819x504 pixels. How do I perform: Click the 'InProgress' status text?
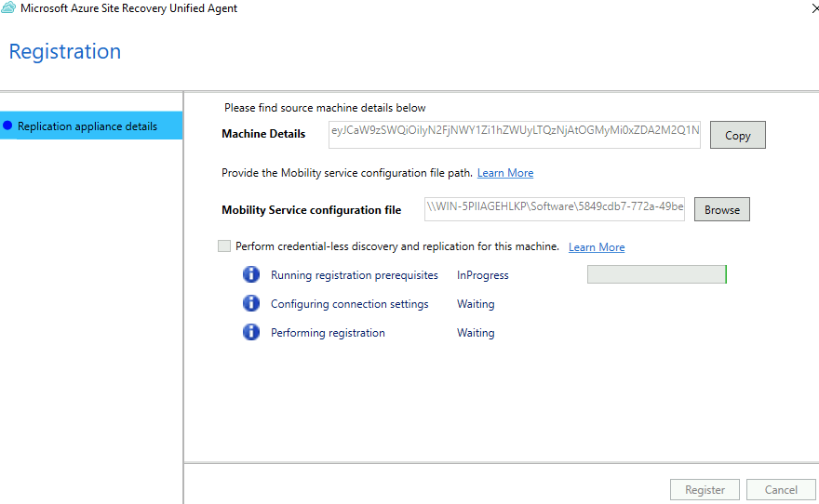[x=483, y=275]
